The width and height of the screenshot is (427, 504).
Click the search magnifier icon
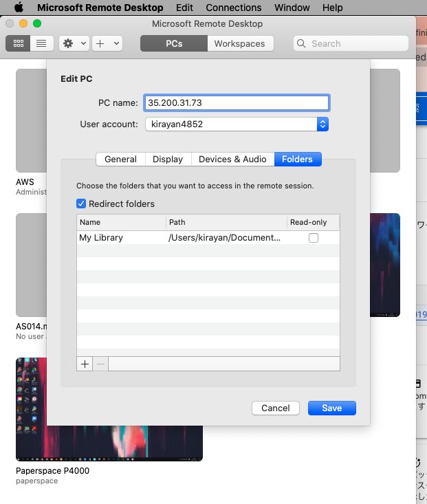pyautogui.click(x=301, y=43)
